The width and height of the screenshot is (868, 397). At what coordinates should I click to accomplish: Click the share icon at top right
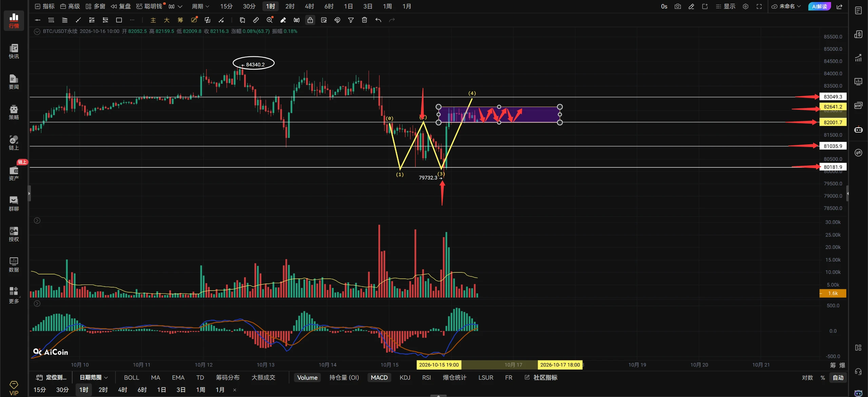[x=840, y=6]
